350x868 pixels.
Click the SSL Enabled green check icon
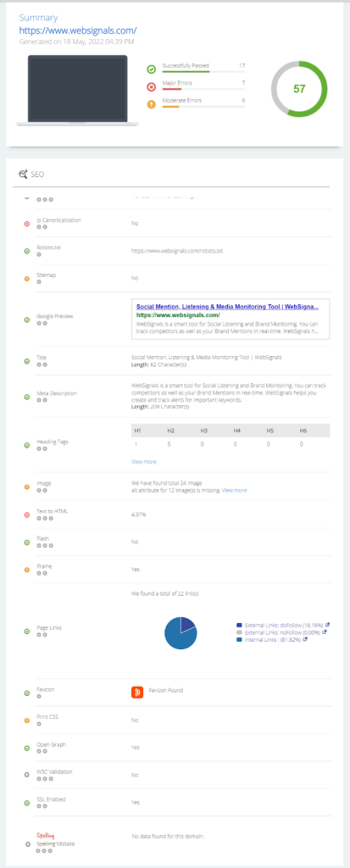point(26,803)
